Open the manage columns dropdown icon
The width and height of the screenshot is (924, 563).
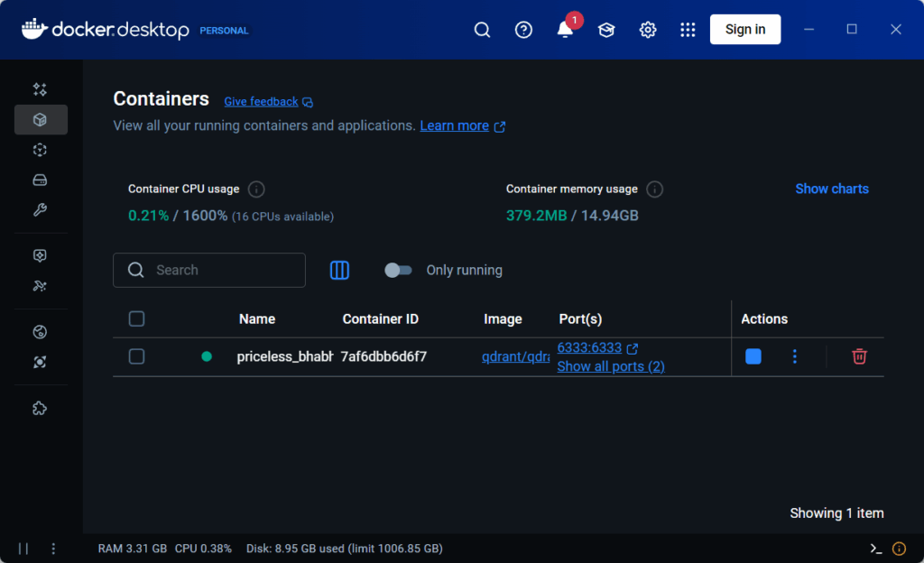tap(339, 270)
